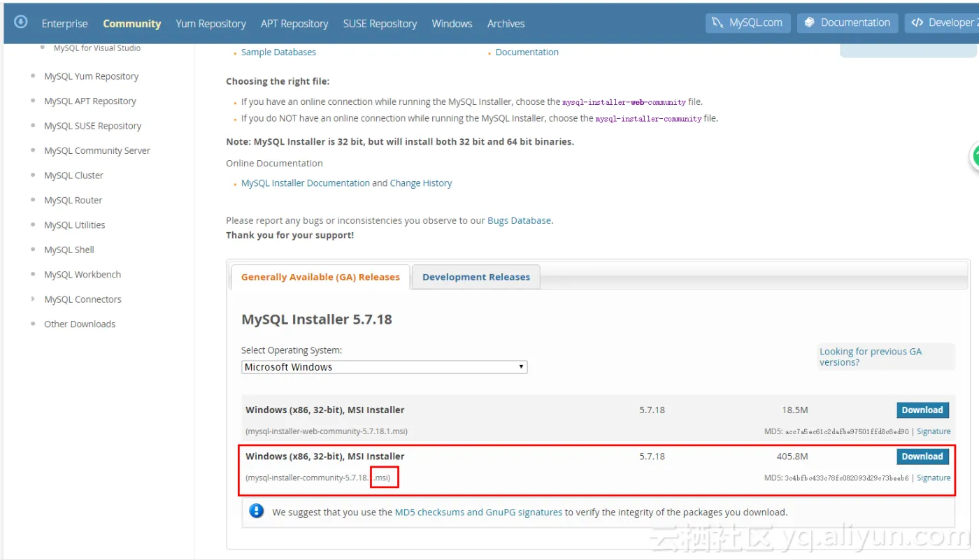Download the 405.8M community installer
This screenshot has height=560, width=979.
tap(922, 457)
